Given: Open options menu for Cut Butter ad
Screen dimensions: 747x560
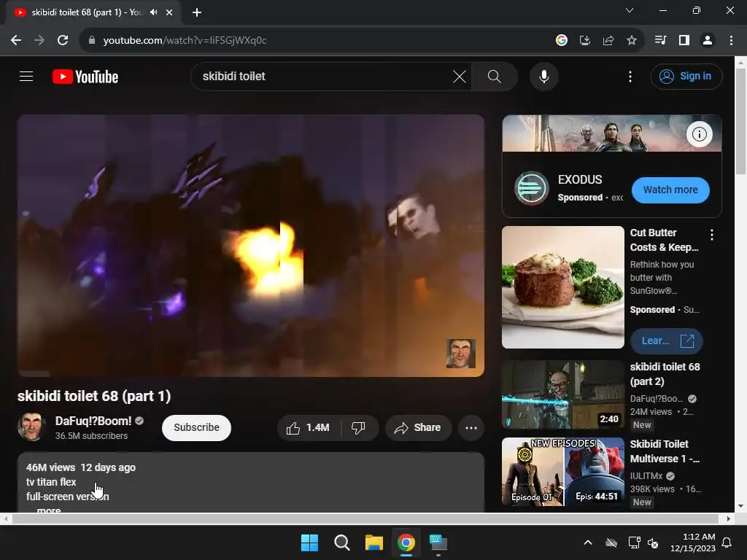Looking at the screenshot, I should tap(711, 234).
